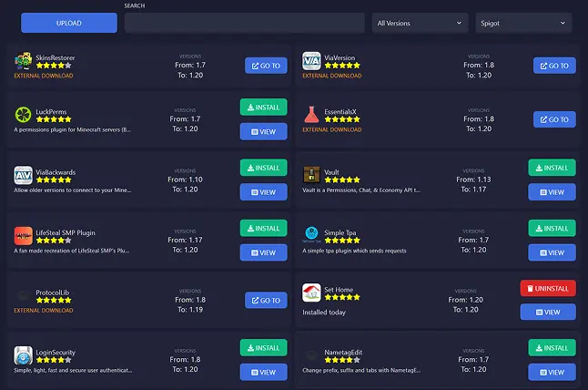
Task: Focus the plugin search field
Action: (245, 23)
